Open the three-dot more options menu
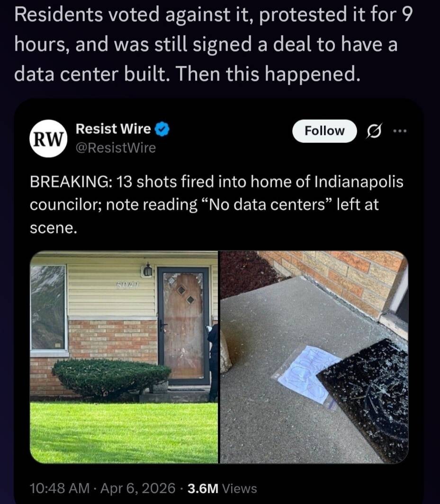 click(400, 131)
